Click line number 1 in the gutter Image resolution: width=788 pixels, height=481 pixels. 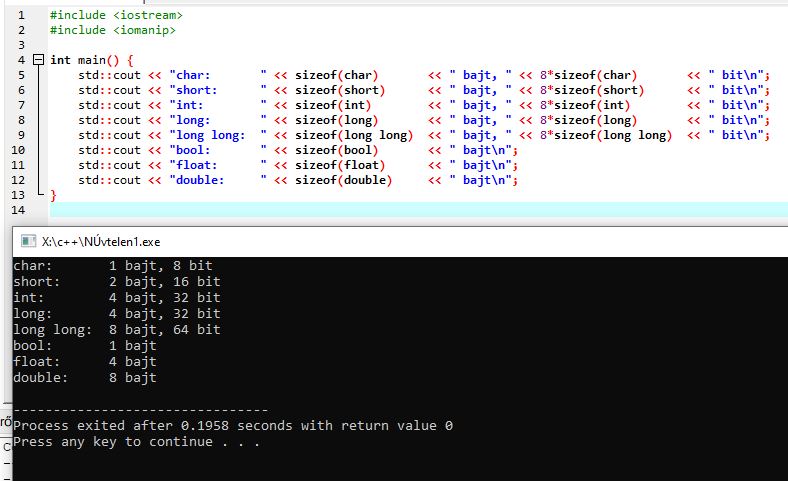[x=21, y=15]
